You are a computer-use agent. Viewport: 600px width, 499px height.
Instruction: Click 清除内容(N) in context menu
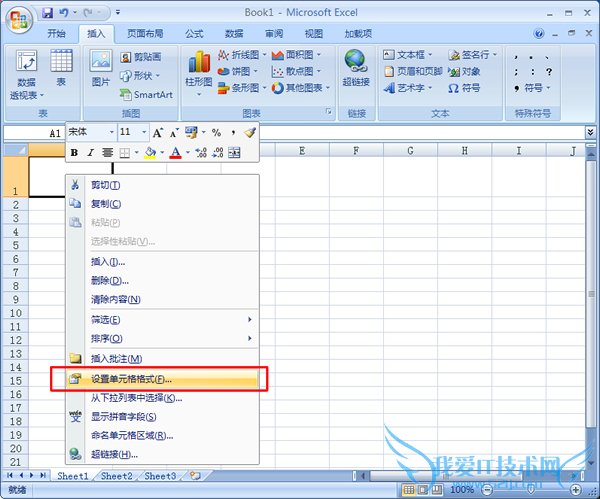163,299
